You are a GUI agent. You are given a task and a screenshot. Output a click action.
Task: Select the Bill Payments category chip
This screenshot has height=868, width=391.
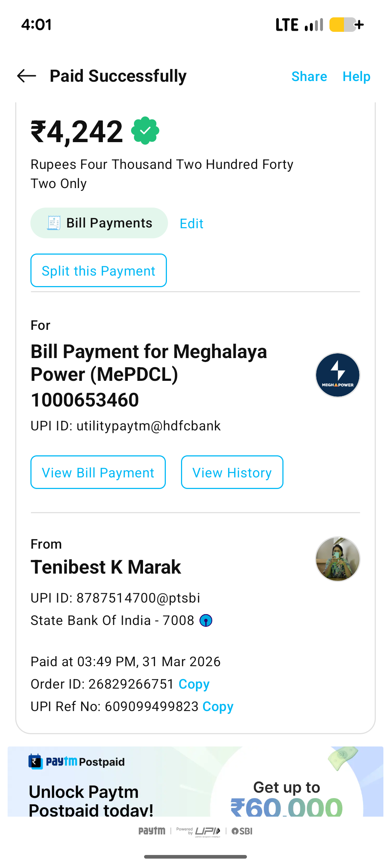coord(99,223)
